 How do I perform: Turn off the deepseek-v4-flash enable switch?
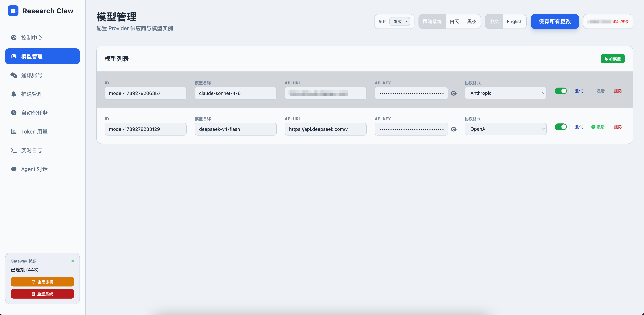point(560,127)
